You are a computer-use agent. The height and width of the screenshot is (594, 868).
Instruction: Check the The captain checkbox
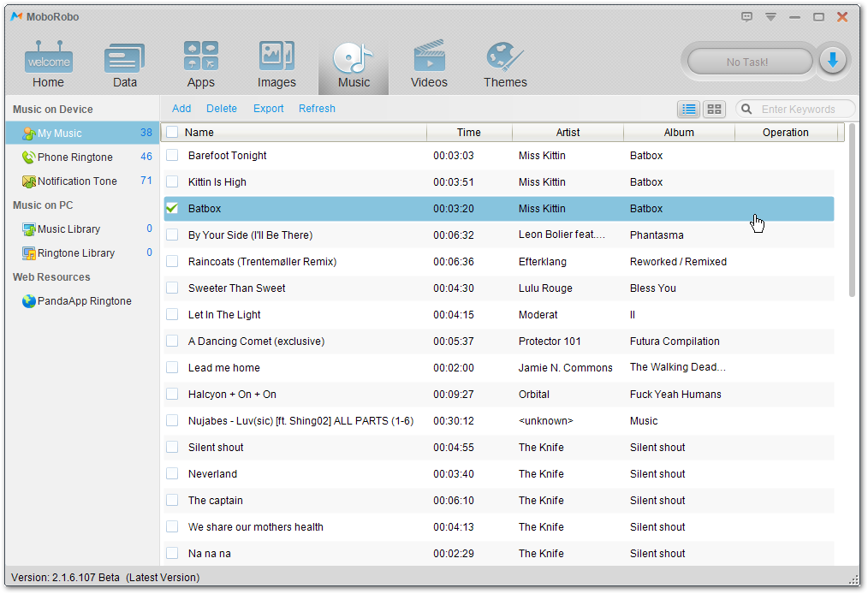172,501
